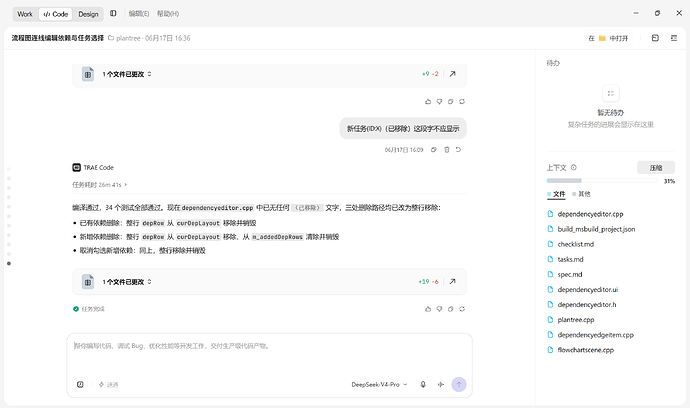Toggle the right side panel icon
Image resolution: width=690 pixels, height=408 pixels.
click(x=674, y=38)
